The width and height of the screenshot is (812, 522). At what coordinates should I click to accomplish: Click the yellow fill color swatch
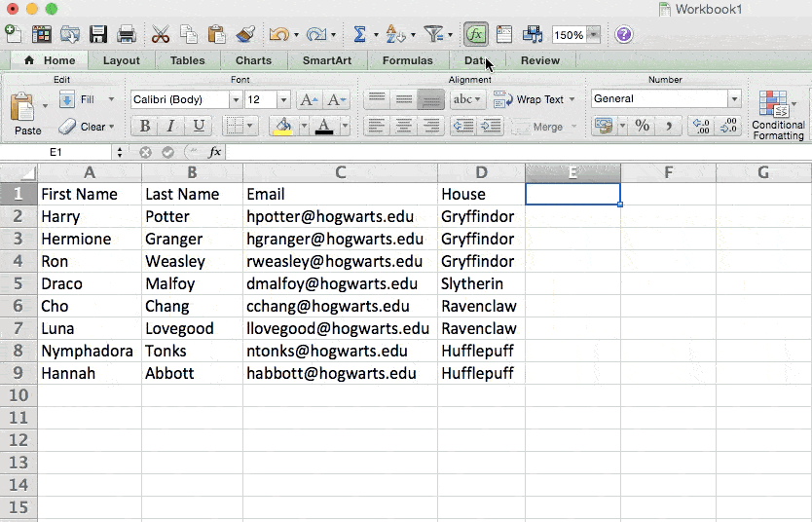pos(283,126)
